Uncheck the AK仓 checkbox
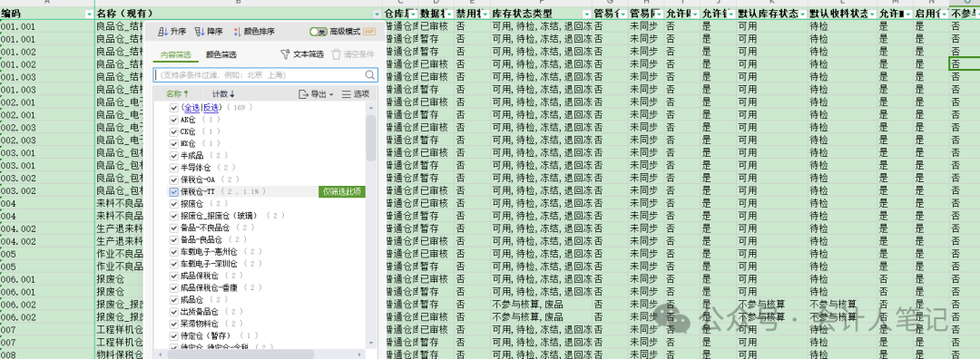Image resolution: width=980 pixels, height=359 pixels. coord(174,120)
